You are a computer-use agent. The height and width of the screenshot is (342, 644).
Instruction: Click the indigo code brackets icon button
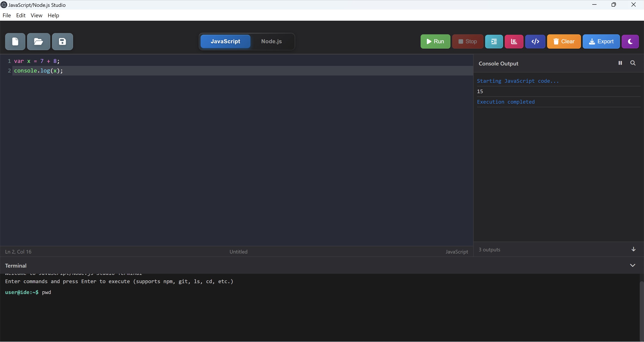[535, 41]
